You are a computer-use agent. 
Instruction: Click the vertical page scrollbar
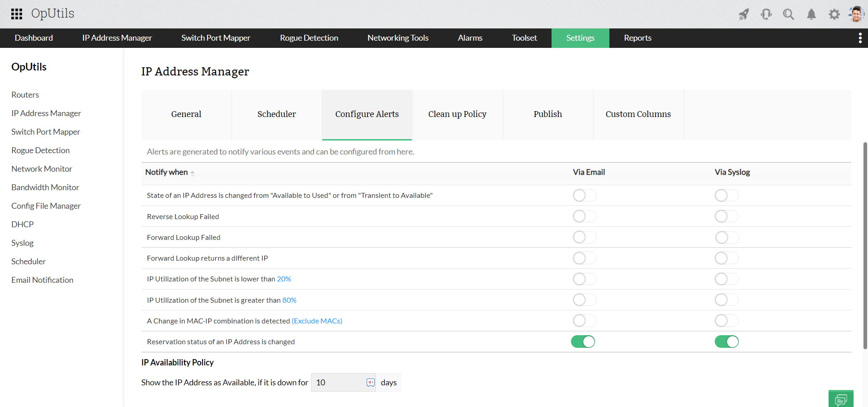[865, 246]
